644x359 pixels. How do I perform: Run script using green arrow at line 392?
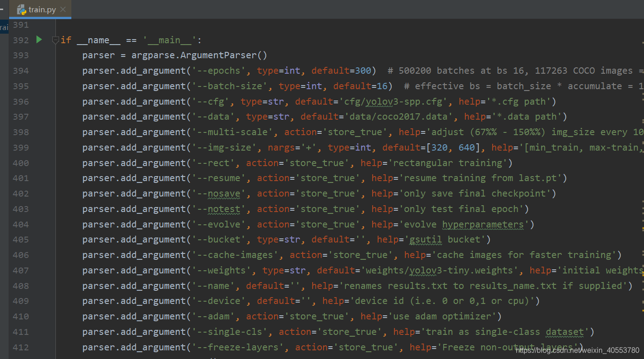tap(39, 40)
